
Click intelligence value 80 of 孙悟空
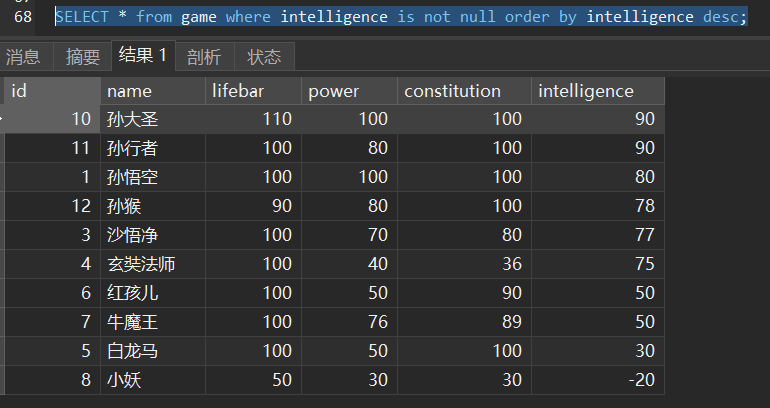(598, 177)
